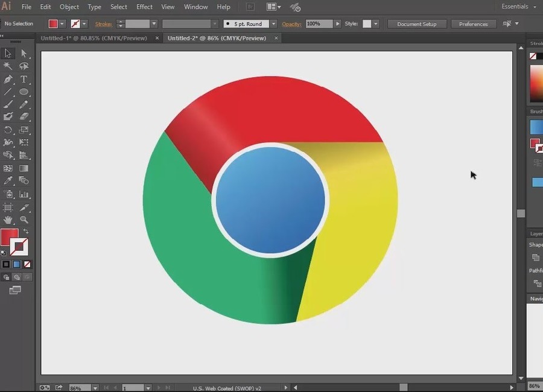Choose the Slice tool
Viewport: 543px width, 392px height.
24,207
